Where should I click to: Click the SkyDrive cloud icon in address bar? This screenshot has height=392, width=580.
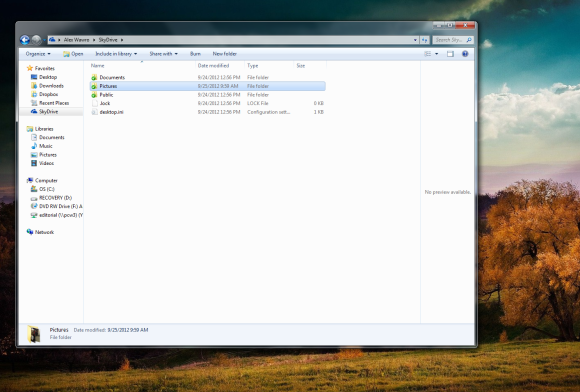(x=52, y=40)
